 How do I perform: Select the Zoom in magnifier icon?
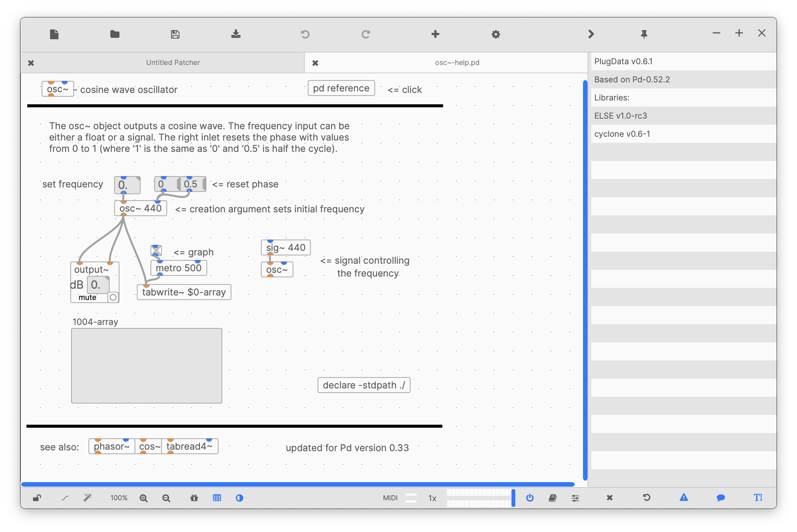pos(143,498)
